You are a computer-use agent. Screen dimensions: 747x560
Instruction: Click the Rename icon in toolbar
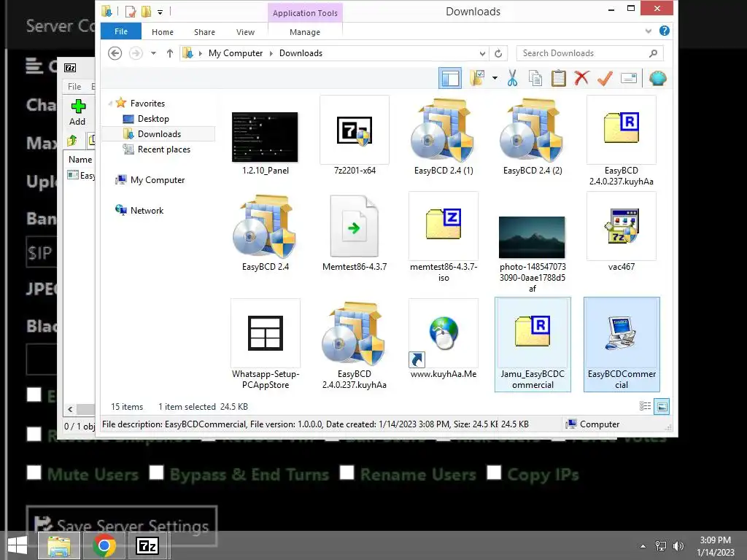tap(629, 78)
